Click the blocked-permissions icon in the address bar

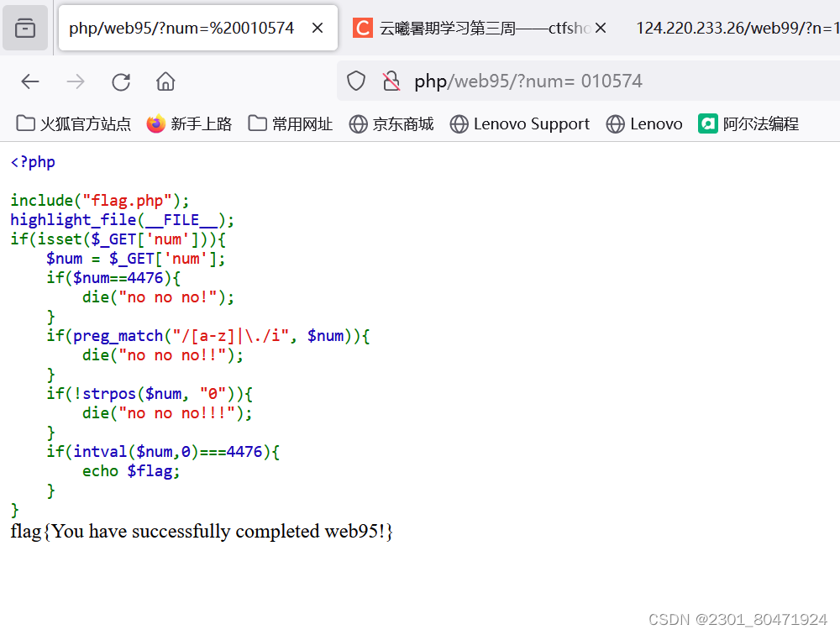[x=391, y=81]
